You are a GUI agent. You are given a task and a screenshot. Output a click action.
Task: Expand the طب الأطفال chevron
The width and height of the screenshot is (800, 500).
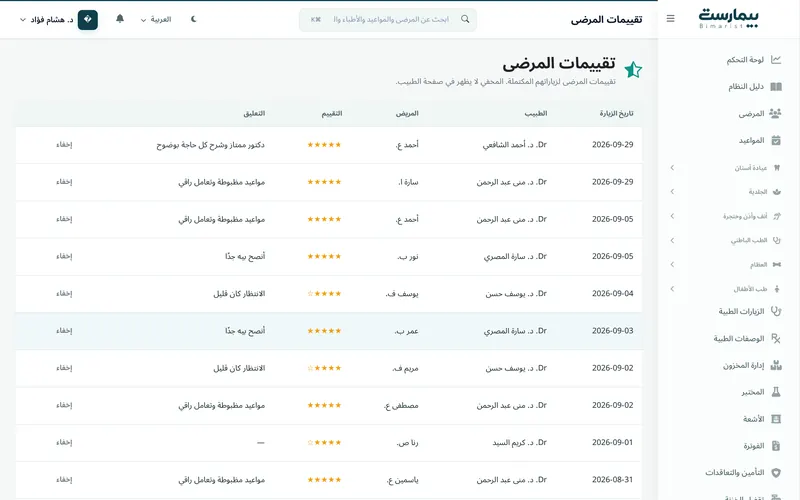click(x=672, y=289)
